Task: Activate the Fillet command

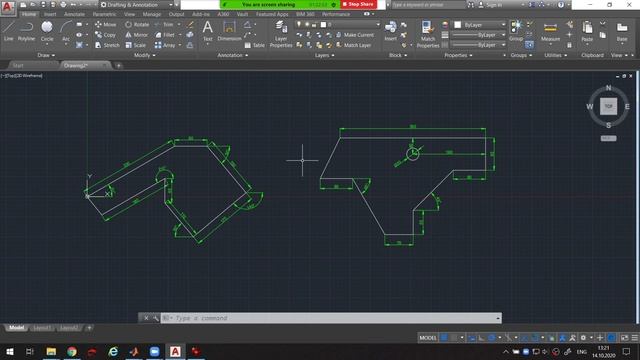Action: 165,35
